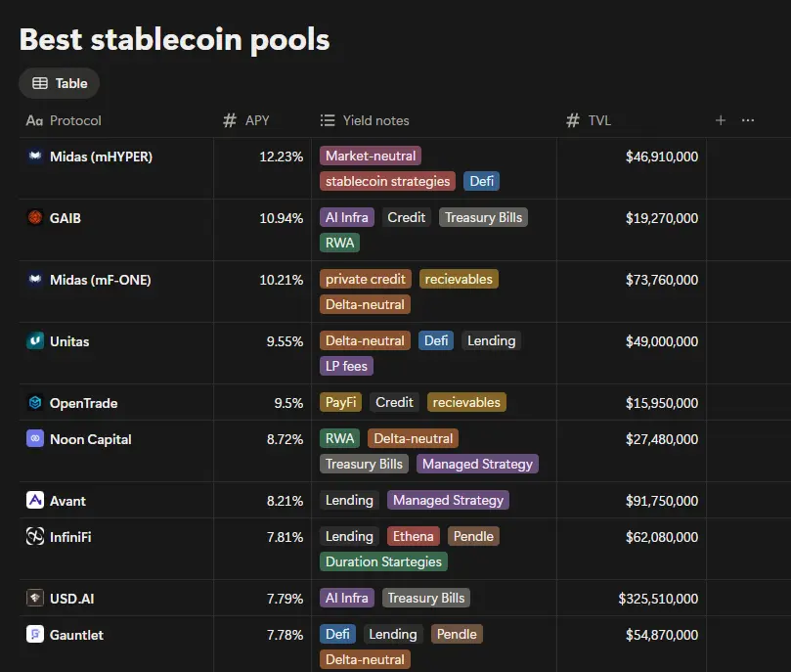Click the Duration Startegies green tag
The height and width of the screenshot is (672, 791).
383,561
